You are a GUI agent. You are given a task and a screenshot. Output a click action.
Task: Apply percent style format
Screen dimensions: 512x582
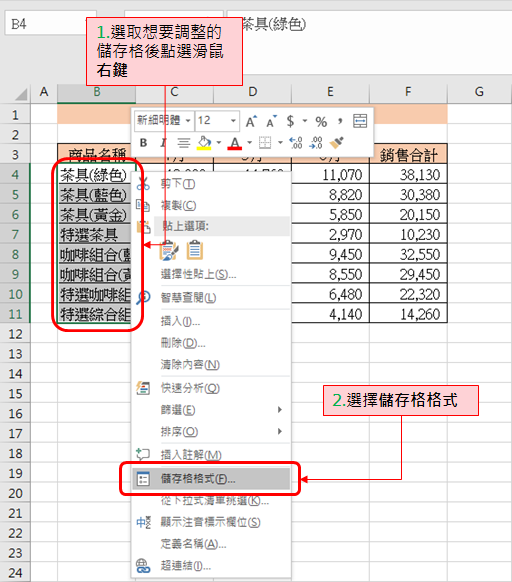click(x=321, y=122)
